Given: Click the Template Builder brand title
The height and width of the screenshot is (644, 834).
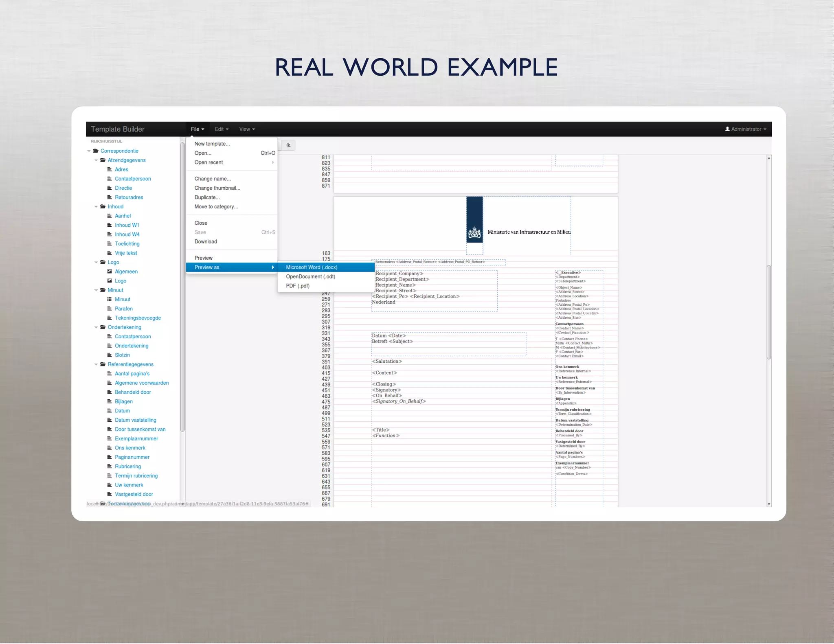Looking at the screenshot, I should tap(118, 129).
